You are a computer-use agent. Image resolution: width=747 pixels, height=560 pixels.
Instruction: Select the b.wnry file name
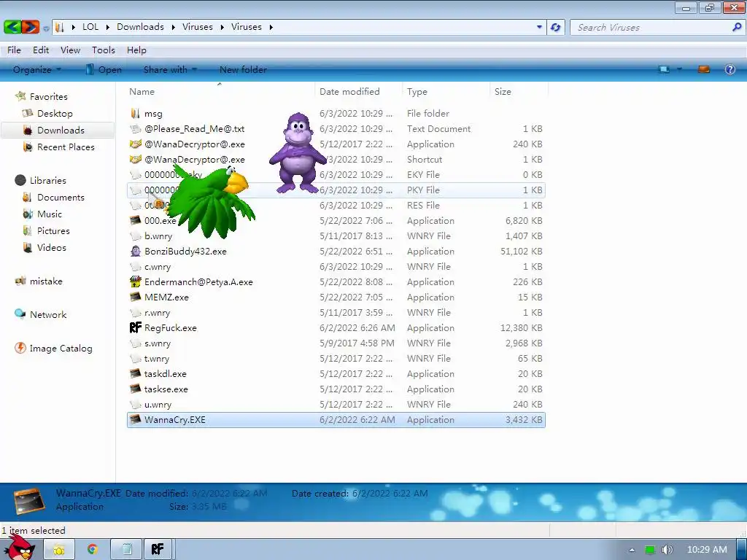(x=158, y=236)
